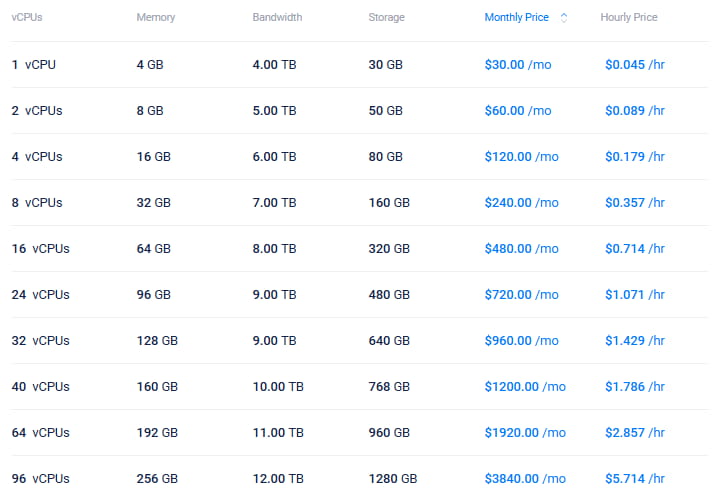Select the $1.071 /hr hourly rate
The image size is (720, 500).
click(634, 295)
